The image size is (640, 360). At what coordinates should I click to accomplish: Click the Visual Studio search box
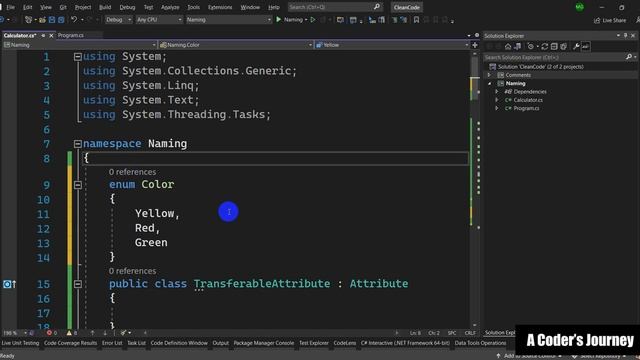[335, 7]
